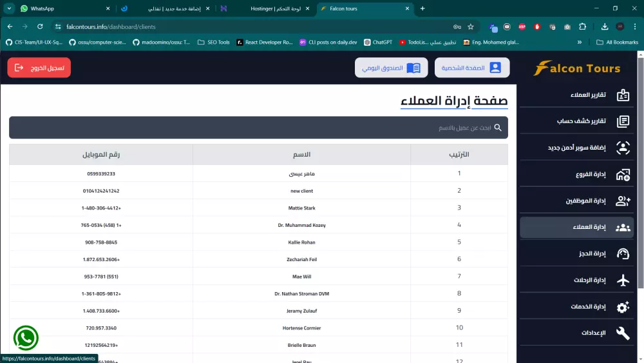Open CLI posts on daily.dev bookmark

point(328,42)
